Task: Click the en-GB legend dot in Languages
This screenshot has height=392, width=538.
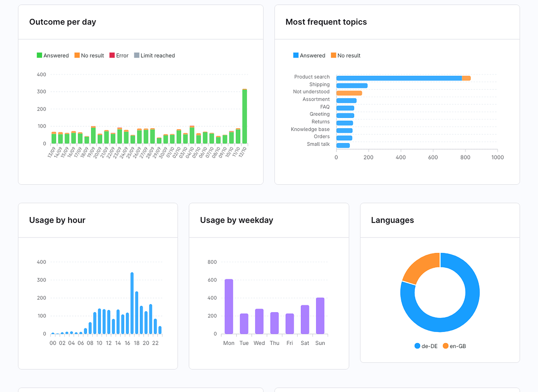Action: [446, 346]
